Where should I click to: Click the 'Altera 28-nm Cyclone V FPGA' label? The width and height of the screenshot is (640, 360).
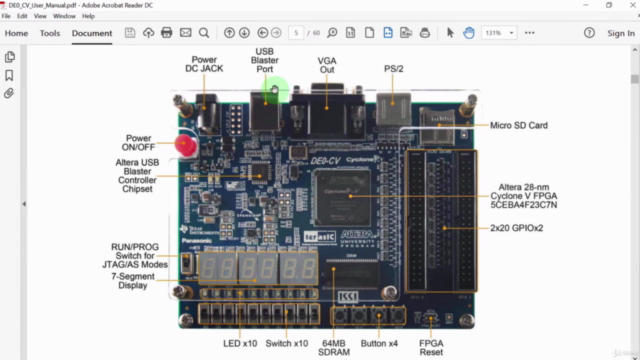click(x=524, y=196)
